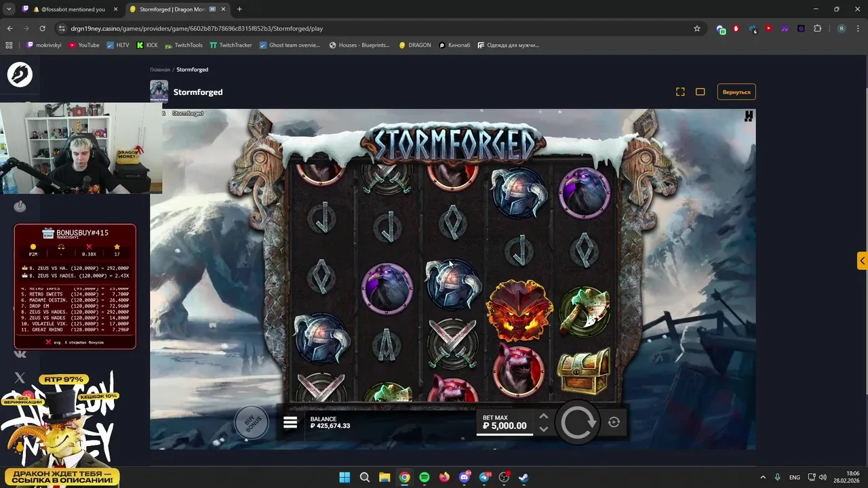Image resolution: width=868 pixels, height=488 pixels.
Task: Open Telegram from the taskbar
Action: (484, 477)
